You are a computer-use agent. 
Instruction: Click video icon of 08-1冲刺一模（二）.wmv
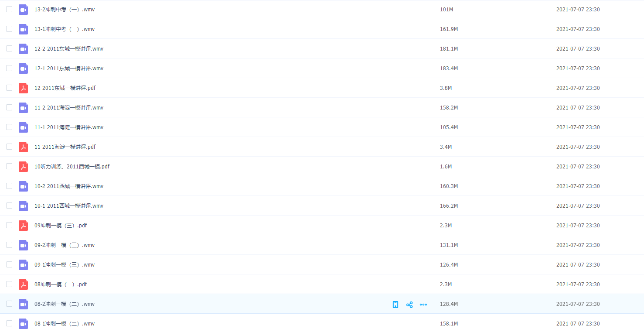click(x=23, y=324)
